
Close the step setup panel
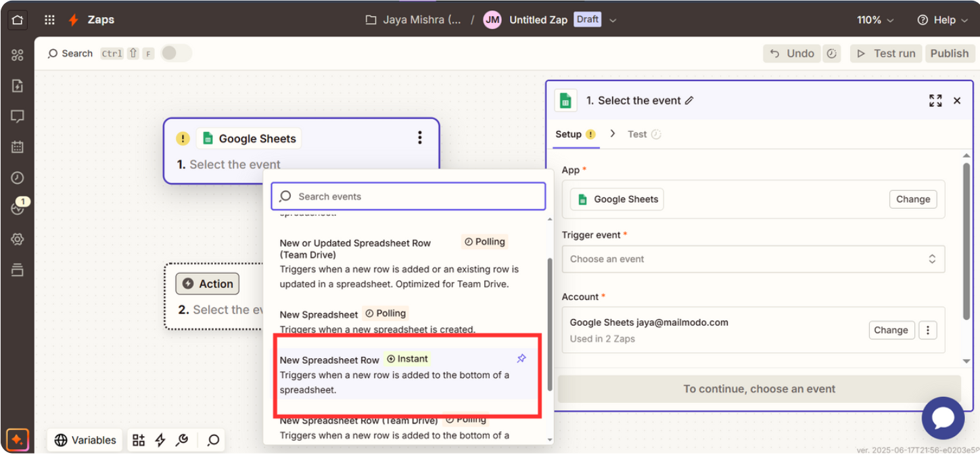[957, 101]
